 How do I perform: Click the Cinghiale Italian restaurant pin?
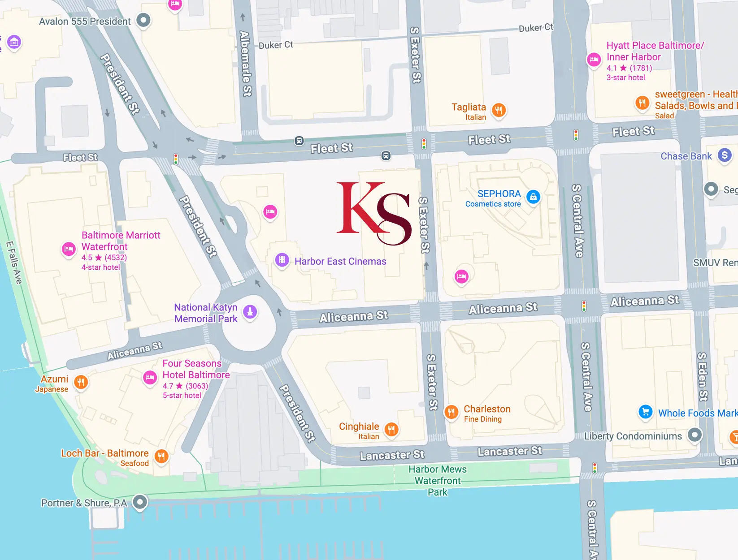tap(391, 430)
